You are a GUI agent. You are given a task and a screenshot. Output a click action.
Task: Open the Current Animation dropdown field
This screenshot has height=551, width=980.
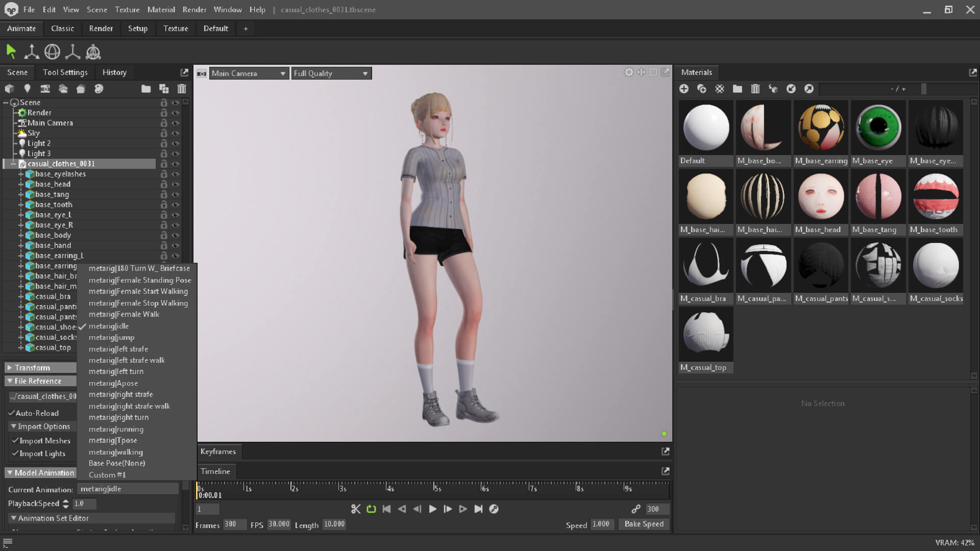(x=128, y=489)
